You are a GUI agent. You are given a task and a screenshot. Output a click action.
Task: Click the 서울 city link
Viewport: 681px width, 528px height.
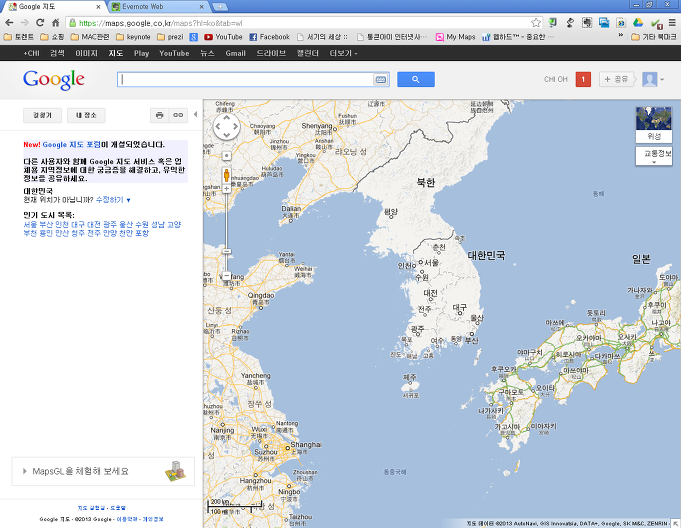point(30,224)
